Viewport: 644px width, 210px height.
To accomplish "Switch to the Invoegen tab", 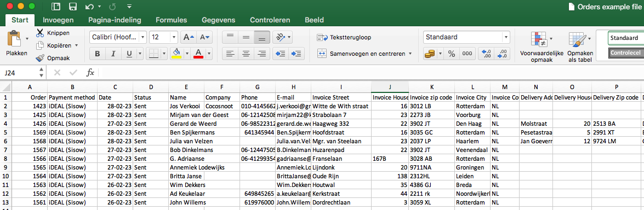I will (58, 20).
